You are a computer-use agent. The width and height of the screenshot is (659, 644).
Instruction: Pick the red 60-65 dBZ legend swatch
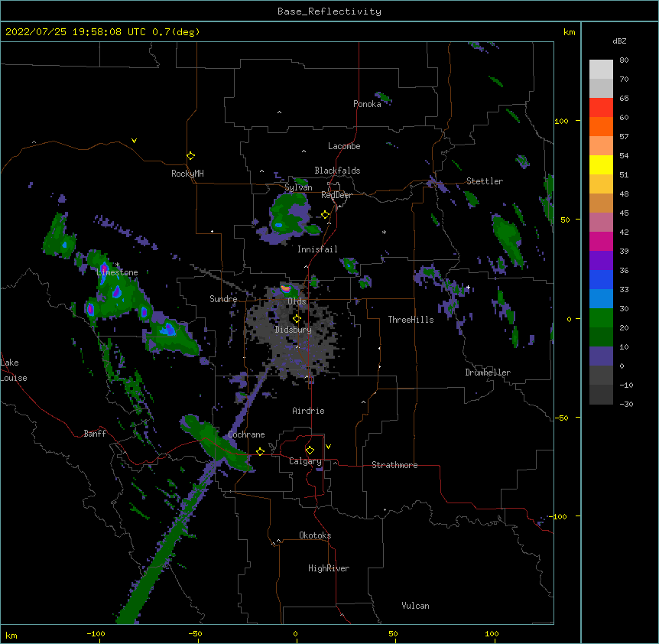click(x=601, y=108)
